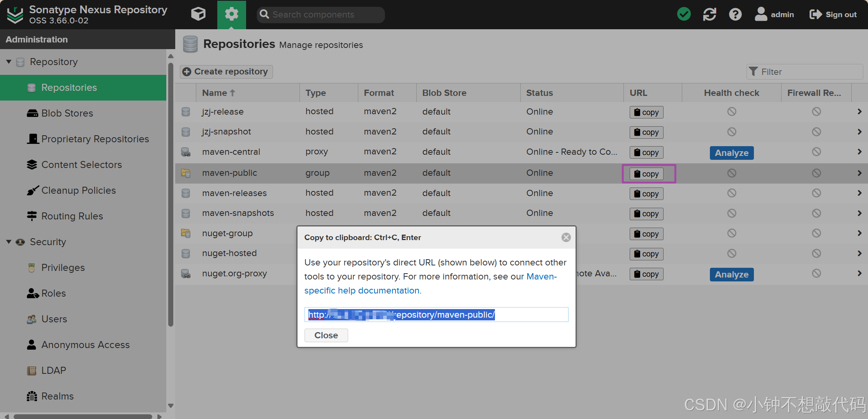Collapse the Security tree node
This screenshot has height=419, width=868.
pos(9,242)
